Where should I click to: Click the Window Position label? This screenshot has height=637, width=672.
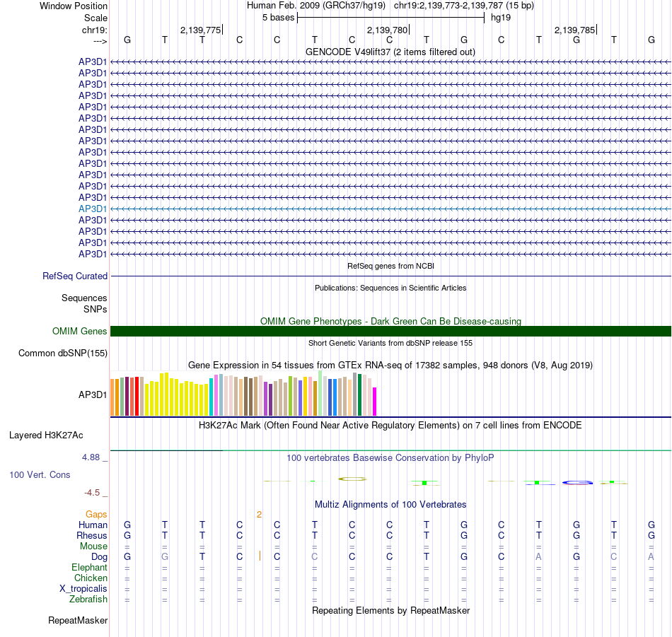tap(74, 6)
